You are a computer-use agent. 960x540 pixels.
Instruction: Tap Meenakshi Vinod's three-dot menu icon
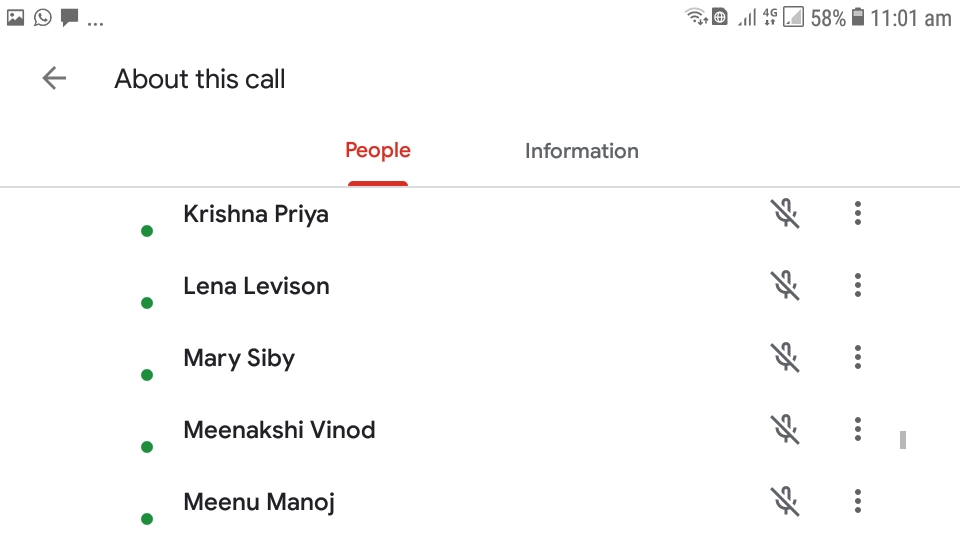(x=857, y=430)
